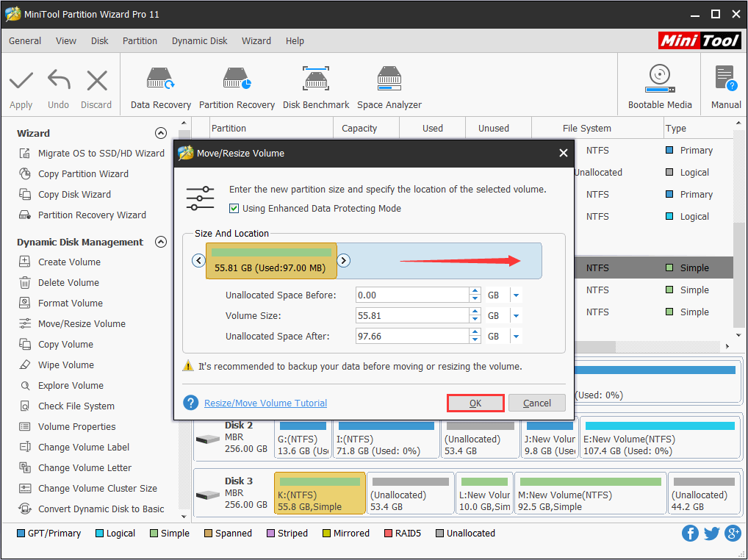The width and height of the screenshot is (748, 560).
Task: Click the 55.81 GB partition block
Action: (271, 261)
